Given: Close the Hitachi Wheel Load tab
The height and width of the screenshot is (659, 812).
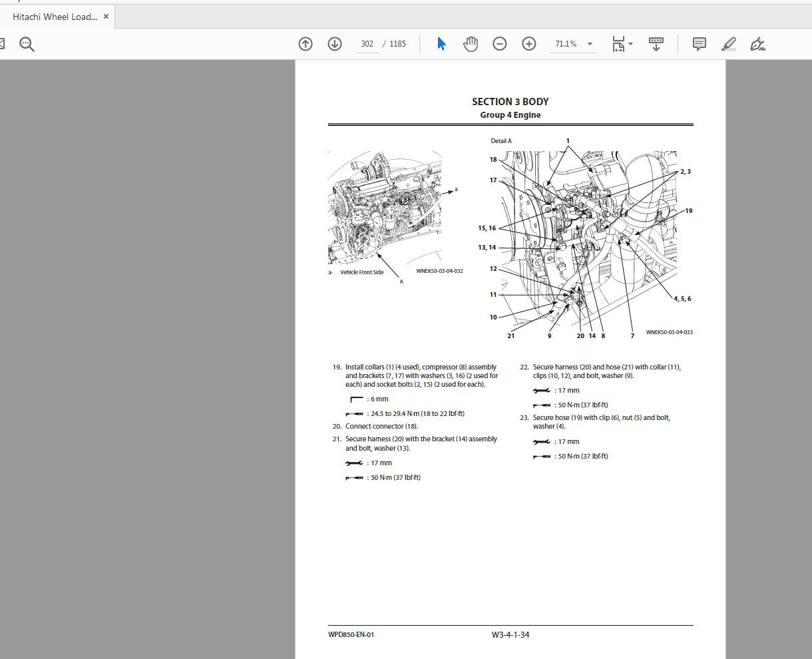Looking at the screenshot, I should pos(106,16).
